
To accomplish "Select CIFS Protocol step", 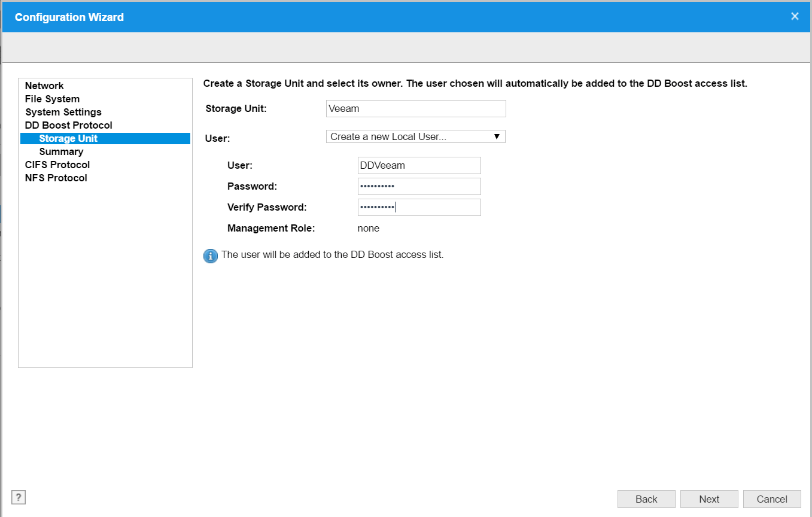I will pos(57,165).
